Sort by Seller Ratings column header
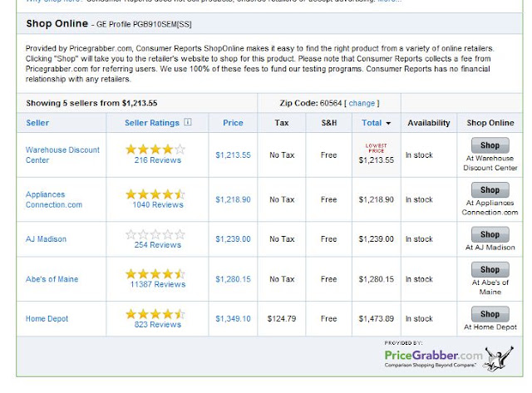Image resolution: width=532 pixels, height=393 pixels. (152, 123)
